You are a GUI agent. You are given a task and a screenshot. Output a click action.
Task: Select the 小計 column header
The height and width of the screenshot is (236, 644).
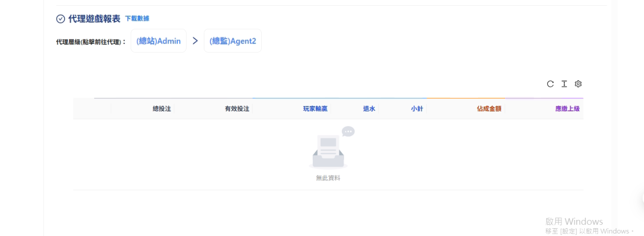click(416, 109)
